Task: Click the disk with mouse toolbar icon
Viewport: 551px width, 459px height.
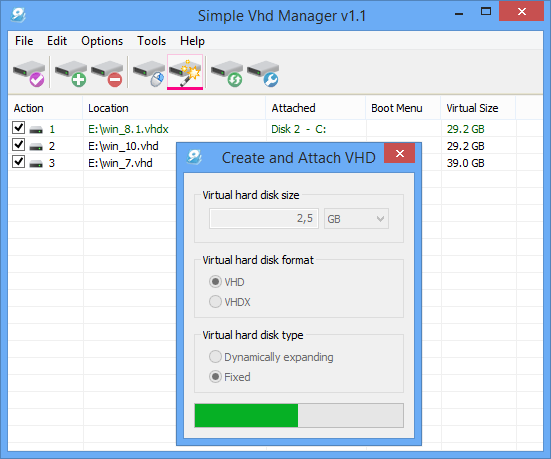Action: 149,73
